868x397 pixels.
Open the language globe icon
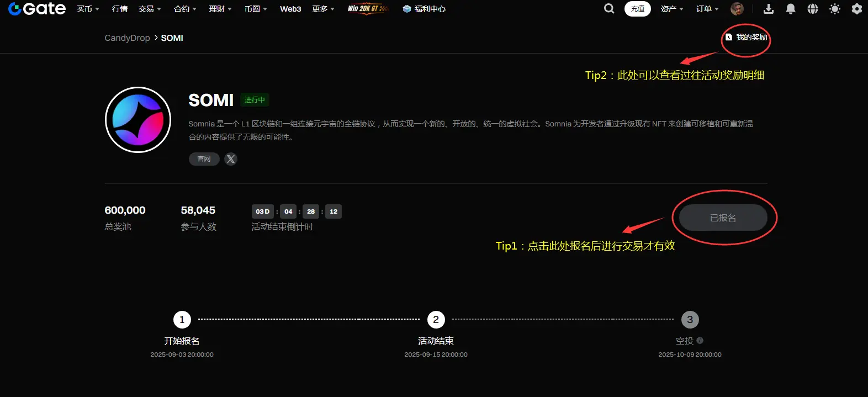pyautogui.click(x=813, y=9)
